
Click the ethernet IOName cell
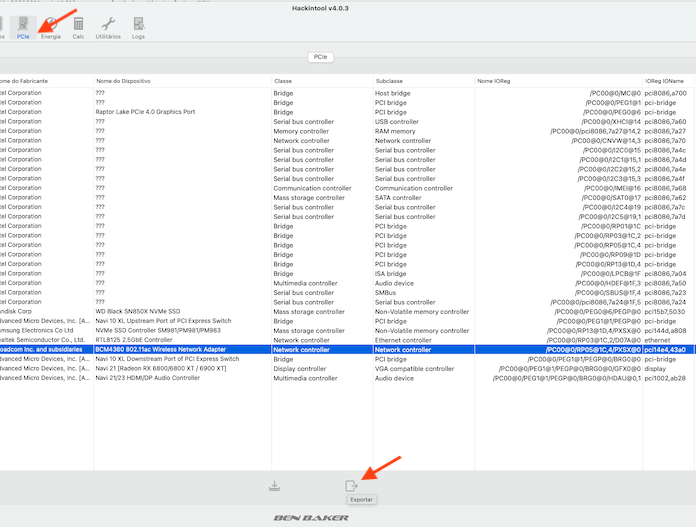point(657,340)
